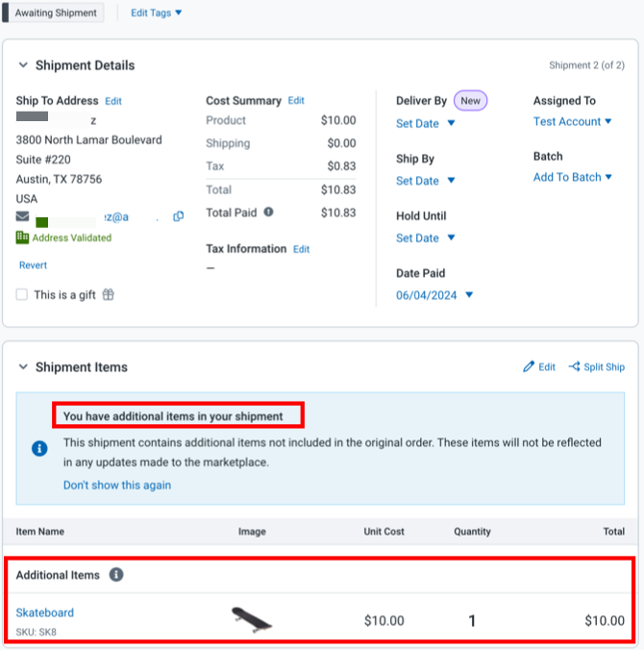Image resolution: width=644 pixels, height=650 pixels.
Task: Click the skateboard product thumbnail
Action: [x=252, y=620]
